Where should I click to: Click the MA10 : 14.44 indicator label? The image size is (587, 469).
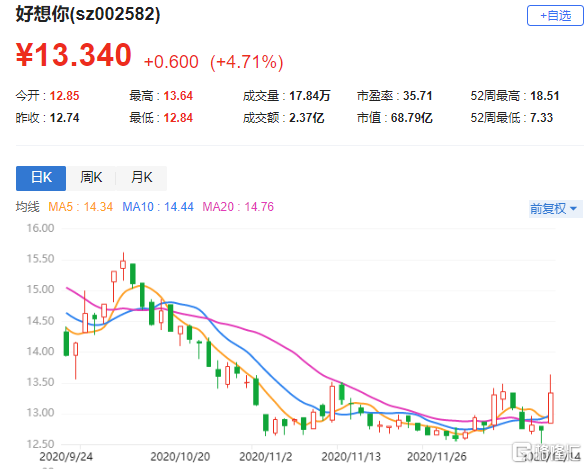click(158, 207)
